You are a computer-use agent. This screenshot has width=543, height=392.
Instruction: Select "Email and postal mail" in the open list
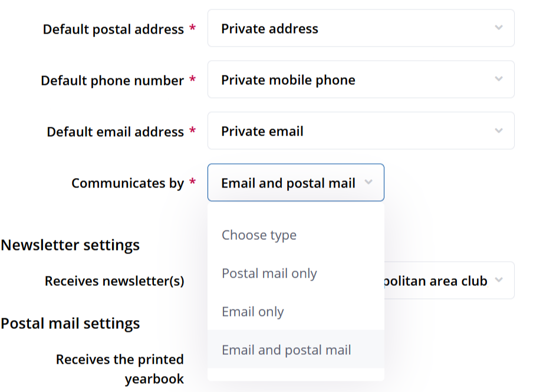click(287, 350)
